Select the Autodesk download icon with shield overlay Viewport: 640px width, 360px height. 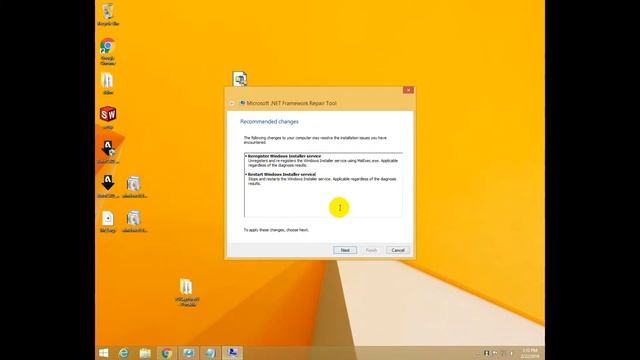[108, 152]
